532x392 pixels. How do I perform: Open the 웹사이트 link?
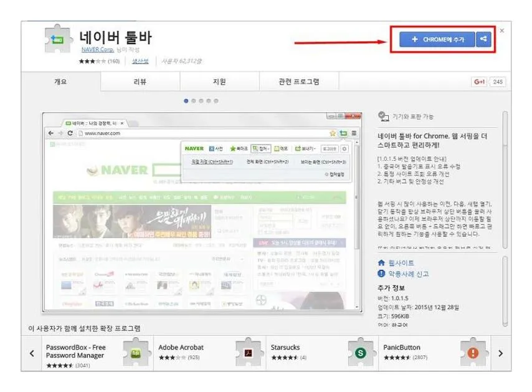click(x=401, y=263)
